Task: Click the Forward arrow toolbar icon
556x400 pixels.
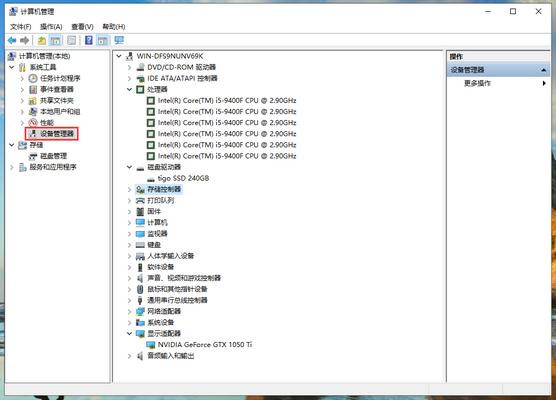Action: (x=24, y=40)
